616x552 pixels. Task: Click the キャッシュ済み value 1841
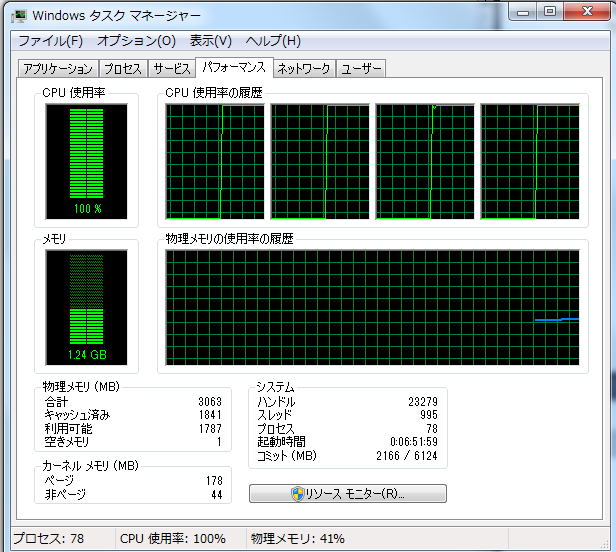click(x=210, y=415)
